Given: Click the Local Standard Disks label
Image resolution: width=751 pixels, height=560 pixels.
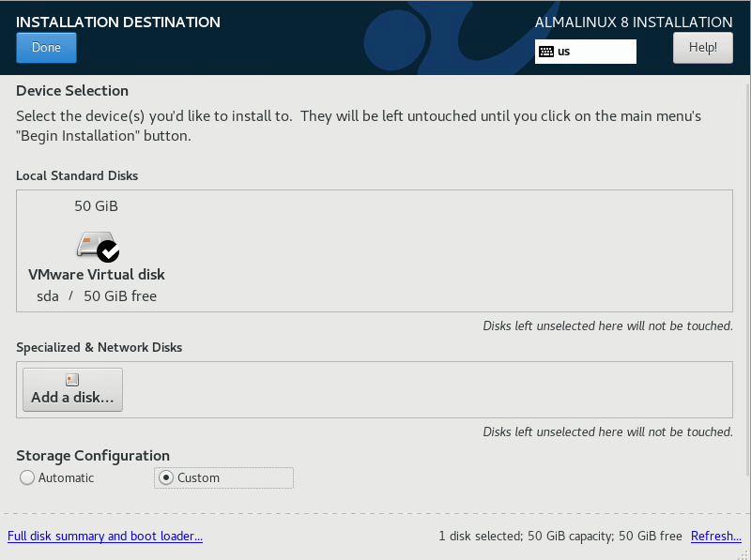Looking at the screenshot, I should pos(77,175).
